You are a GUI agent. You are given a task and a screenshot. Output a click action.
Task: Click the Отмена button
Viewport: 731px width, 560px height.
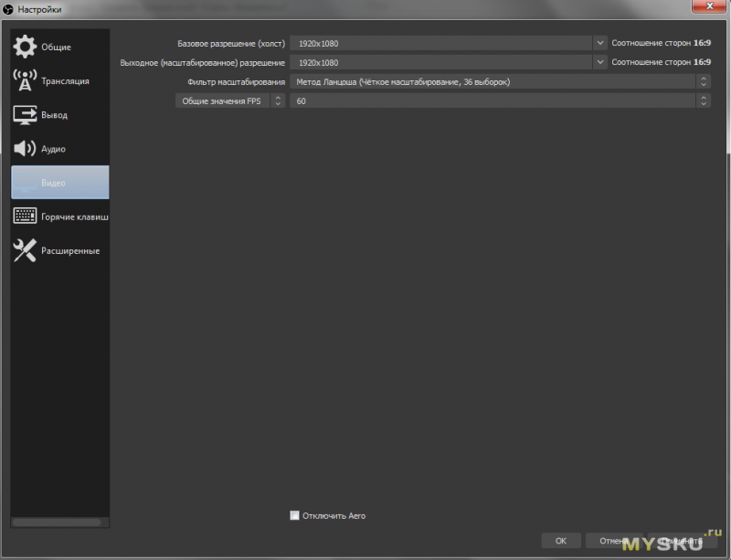(x=613, y=541)
